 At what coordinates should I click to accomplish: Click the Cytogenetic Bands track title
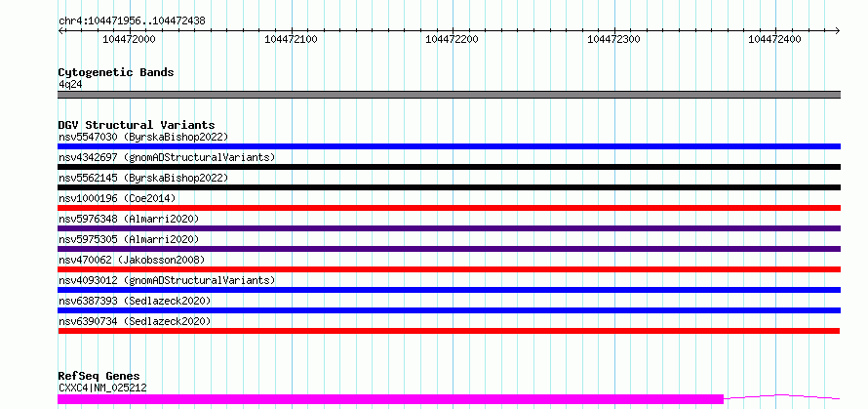(x=116, y=72)
